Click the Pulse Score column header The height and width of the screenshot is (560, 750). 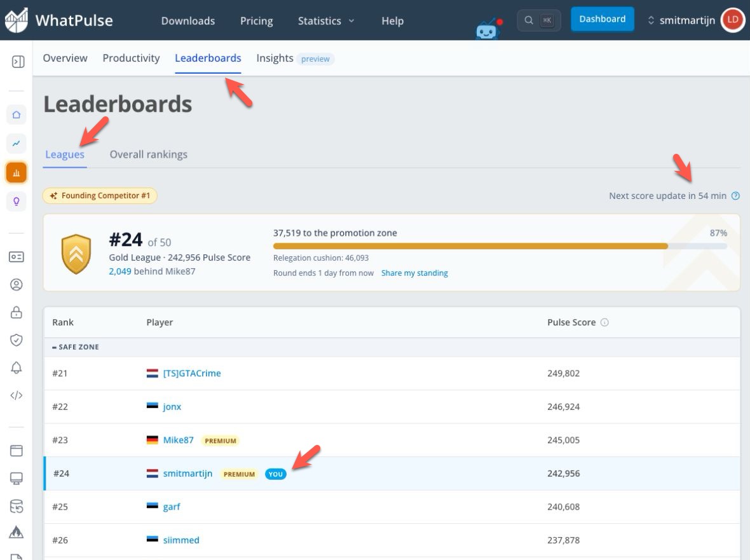click(571, 322)
